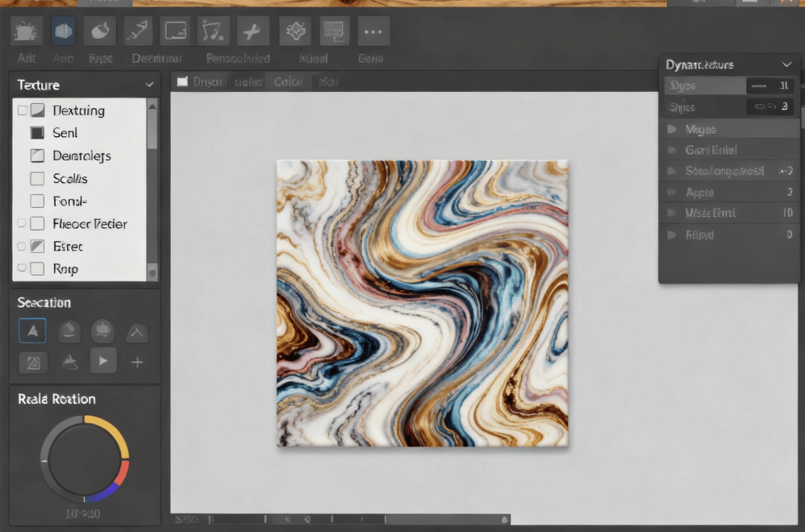The image size is (805, 532).
Task: Select the highlighted arrow tool under Seecation
Action: coord(32,330)
